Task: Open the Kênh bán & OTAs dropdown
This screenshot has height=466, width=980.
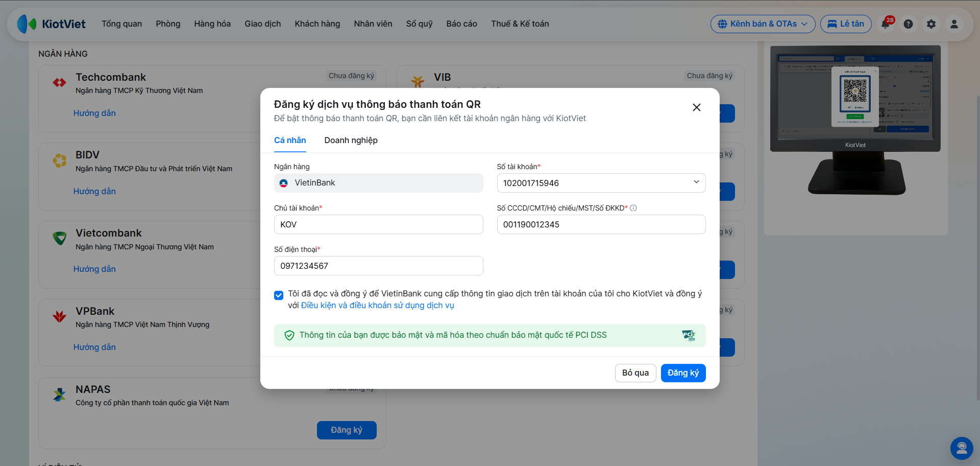Action: pyautogui.click(x=763, y=24)
